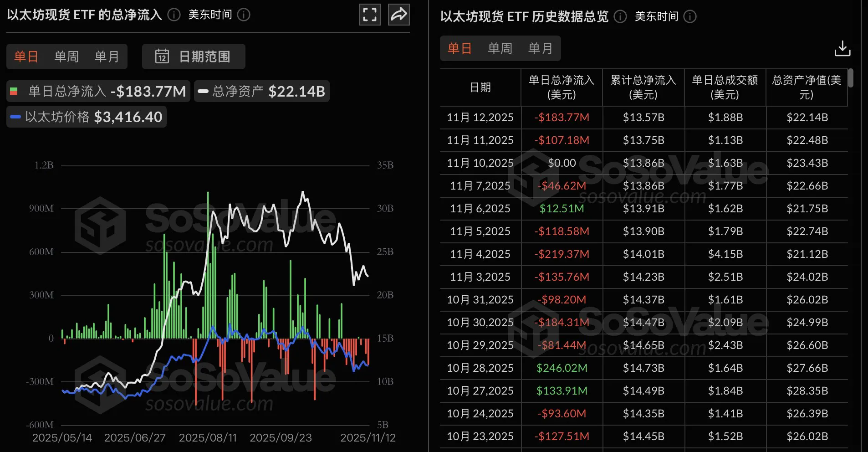Toggle the 单日总净流入 legend series

coord(98,91)
